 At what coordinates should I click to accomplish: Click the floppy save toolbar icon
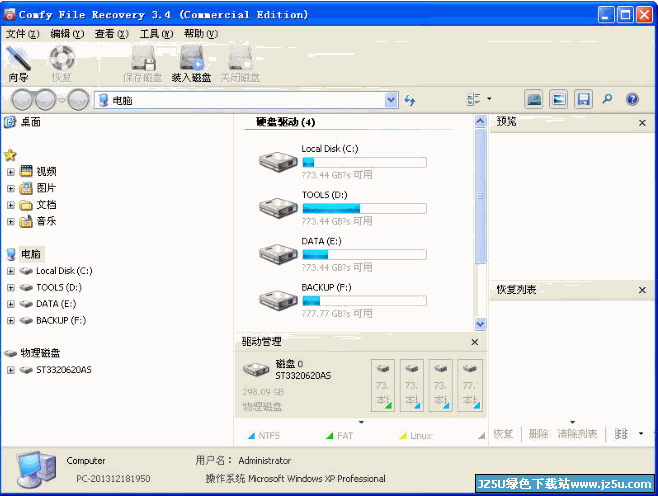(x=583, y=99)
